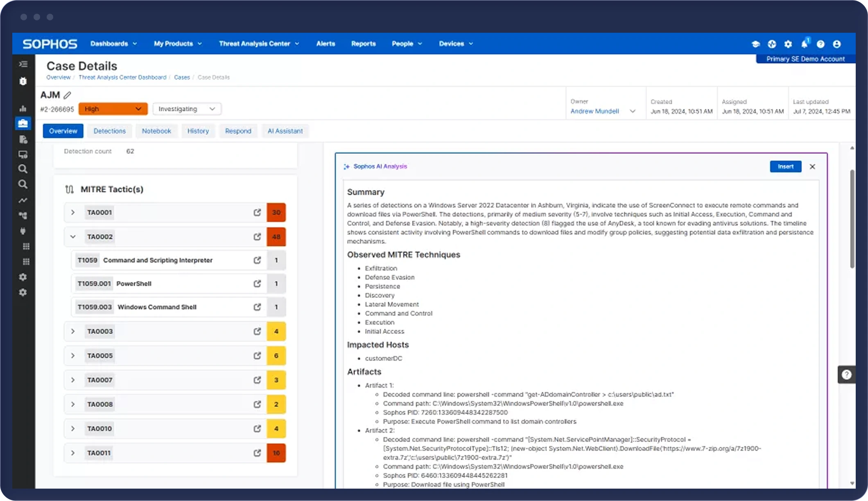
Task: Open the user account profile icon
Action: pyautogui.click(x=837, y=44)
